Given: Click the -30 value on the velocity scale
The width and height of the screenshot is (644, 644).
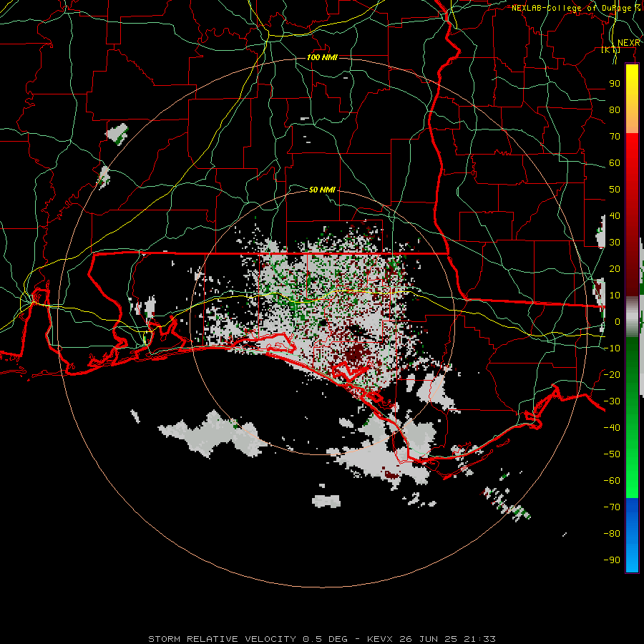Looking at the screenshot, I should [x=612, y=401].
